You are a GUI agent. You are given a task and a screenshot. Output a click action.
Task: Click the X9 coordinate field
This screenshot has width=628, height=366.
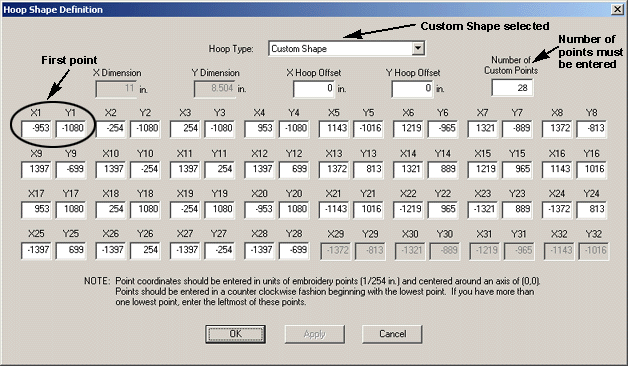coord(36,170)
